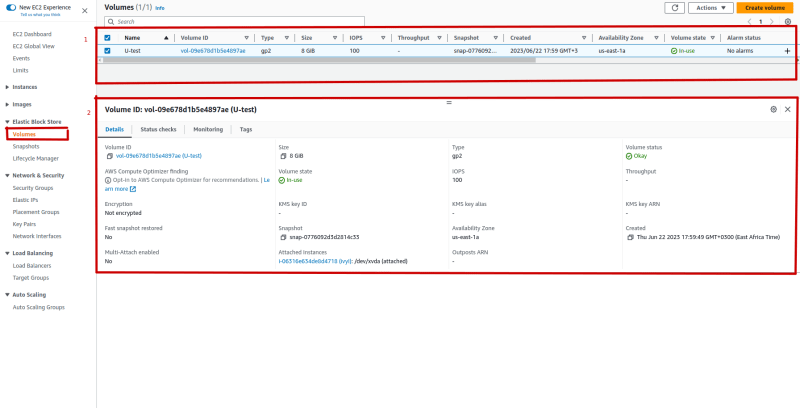Toggle select-all checkbox in table header
The image size is (800, 408).
[x=107, y=38]
